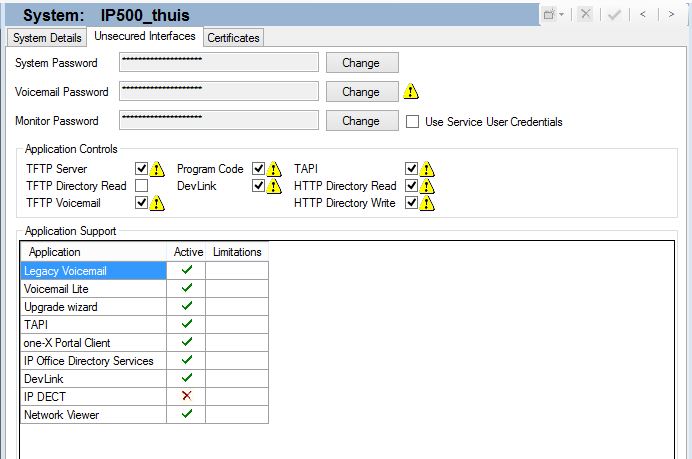Click the Application column header

94,252
